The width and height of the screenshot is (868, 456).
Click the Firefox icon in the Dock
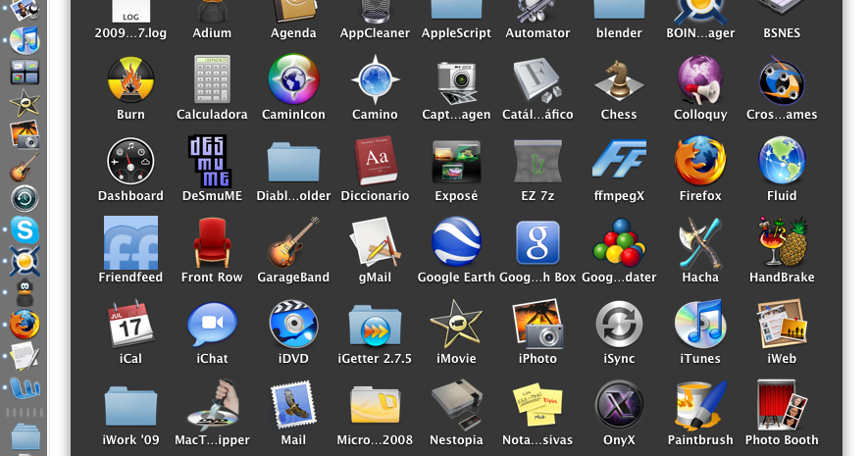tap(25, 325)
